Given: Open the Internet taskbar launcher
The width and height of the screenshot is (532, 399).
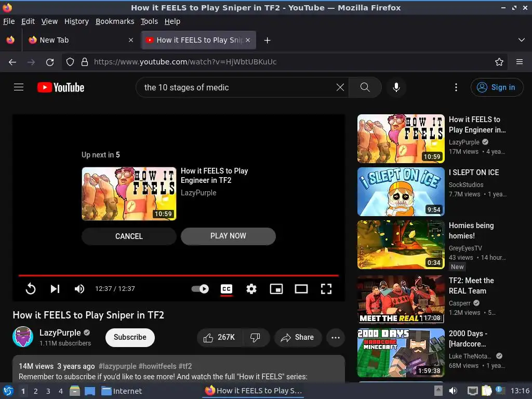Looking at the screenshot, I should click(122, 391).
